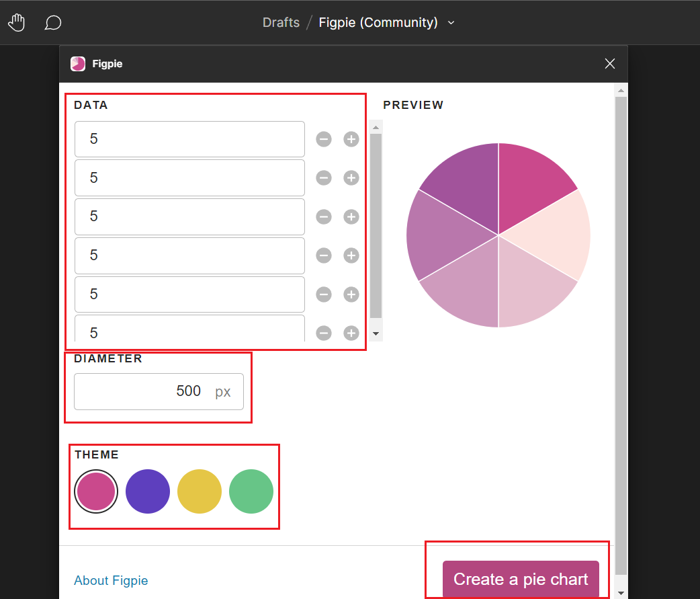Click minus icon on second data row
This screenshot has height=599, width=700.
click(324, 178)
